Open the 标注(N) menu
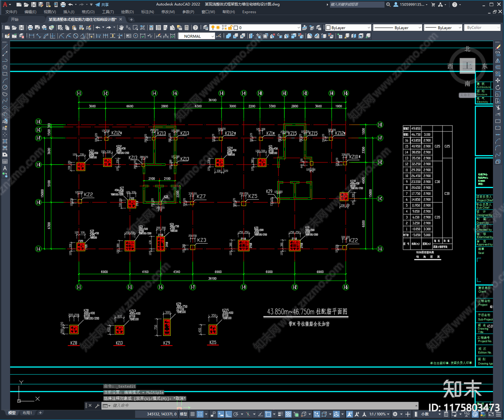This screenshot has width=504, height=420. (x=147, y=12)
